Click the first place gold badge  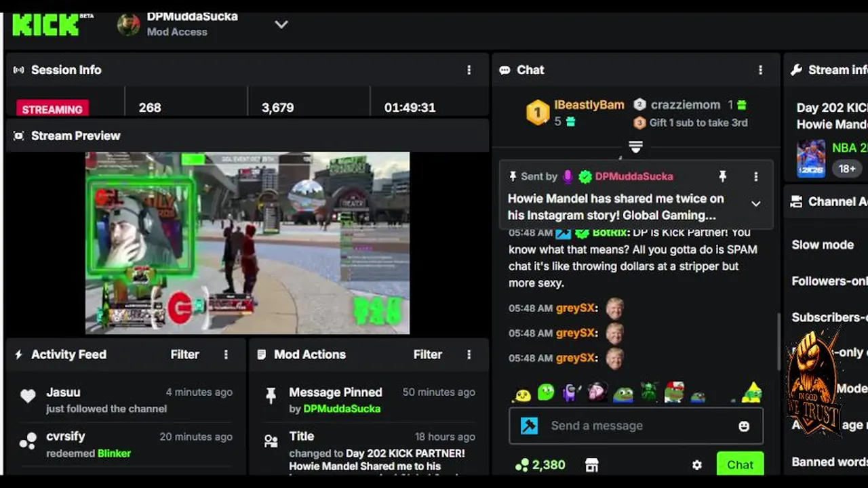point(538,113)
